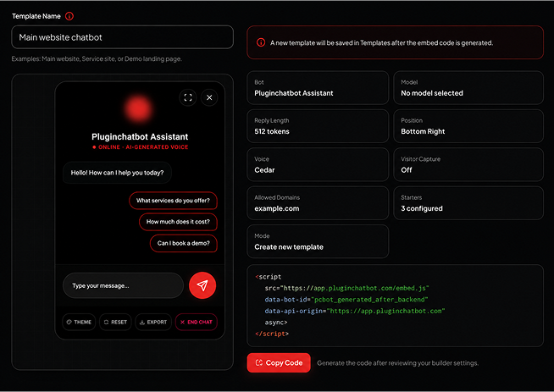Click 'Generate the code after reviewing' hint text
This screenshot has width=554, height=392.
point(398,363)
